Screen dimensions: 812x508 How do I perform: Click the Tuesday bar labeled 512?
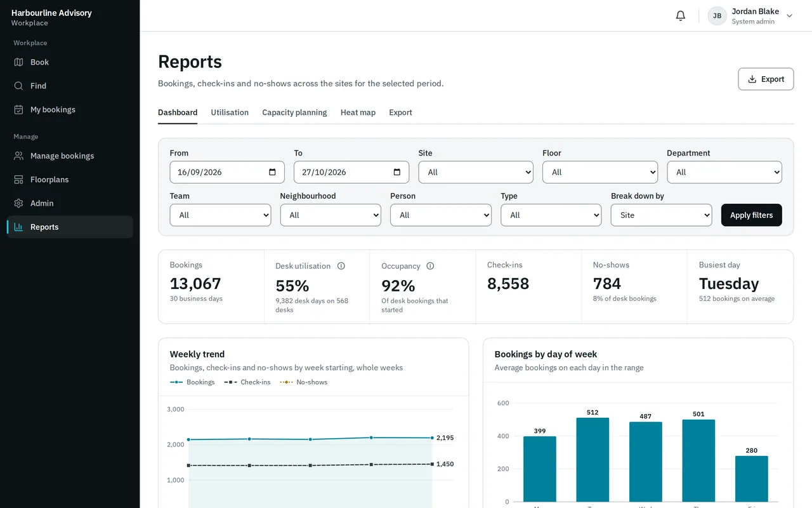[x=593, y=460]
